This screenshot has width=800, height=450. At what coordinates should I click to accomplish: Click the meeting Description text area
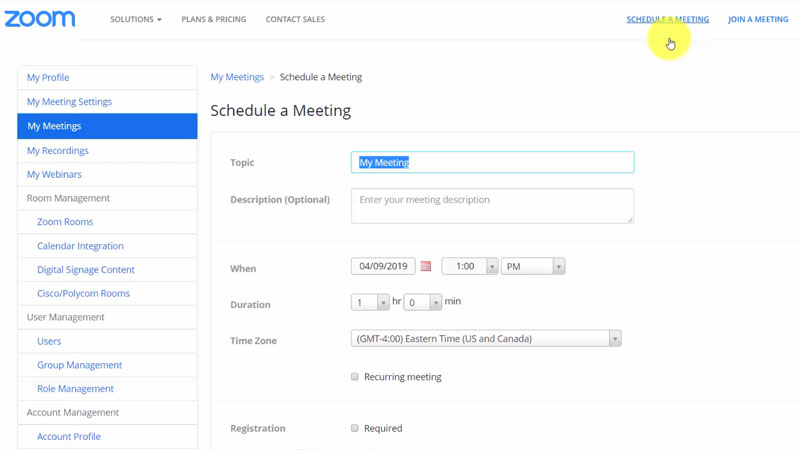click(492, 205)
